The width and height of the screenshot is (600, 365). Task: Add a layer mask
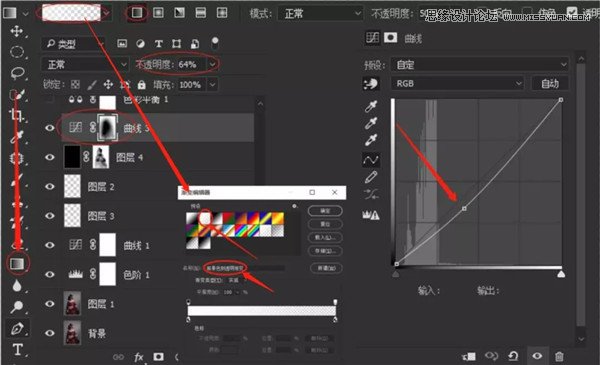point(158,357)
